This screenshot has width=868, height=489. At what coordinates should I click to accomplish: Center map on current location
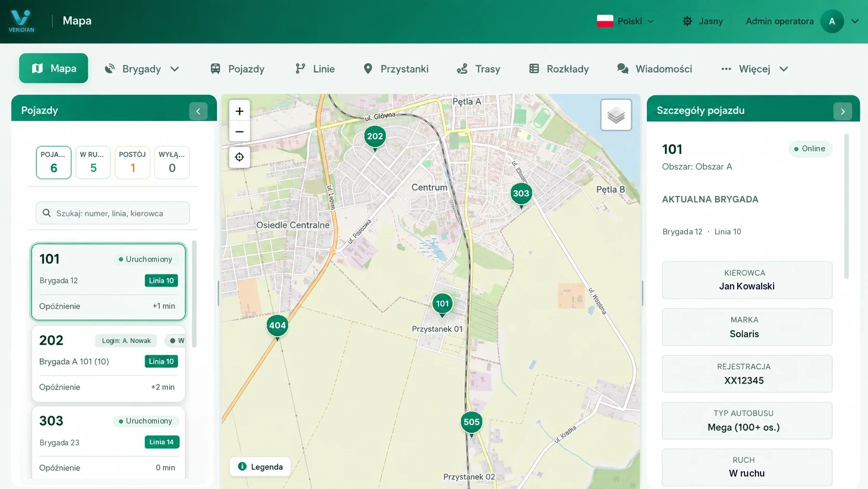pyautogui.click(x=239, y=157)
